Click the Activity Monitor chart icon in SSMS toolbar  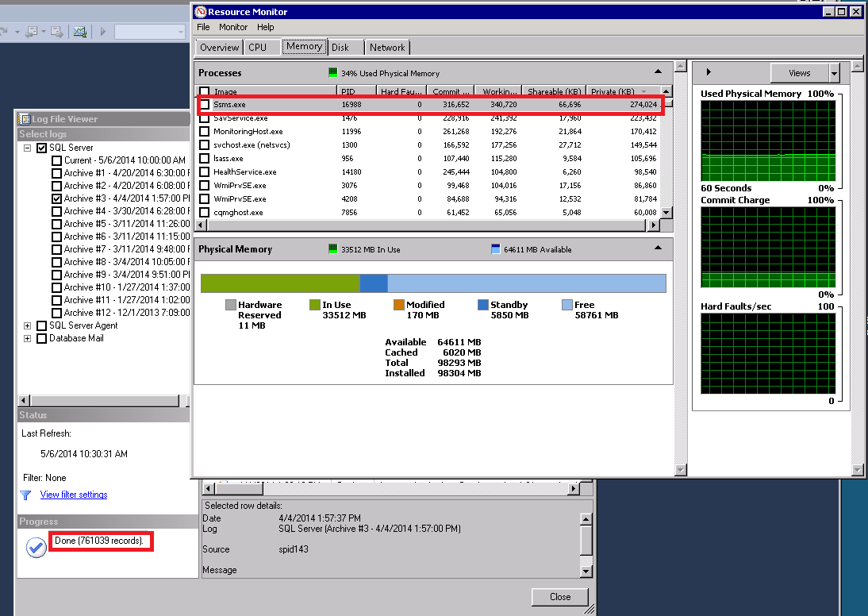(79, 32)
